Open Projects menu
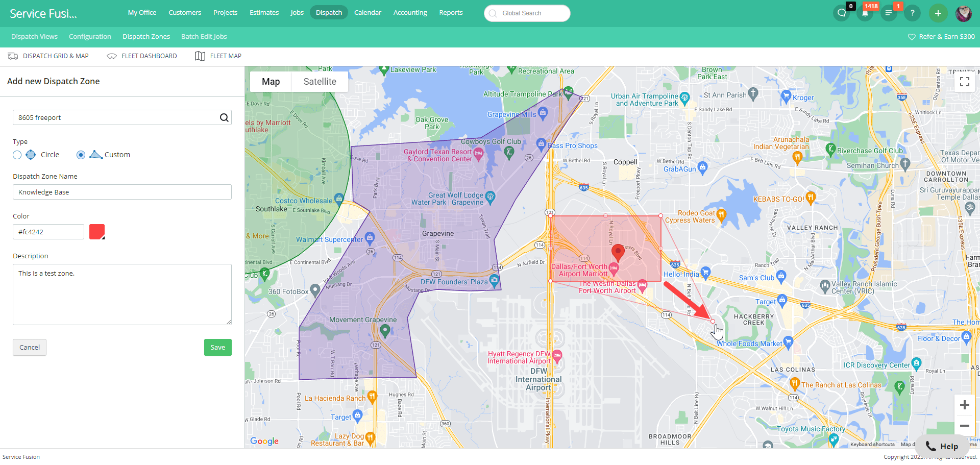Image resolution: width=980 pixels, height=465 pixels. 226,12
